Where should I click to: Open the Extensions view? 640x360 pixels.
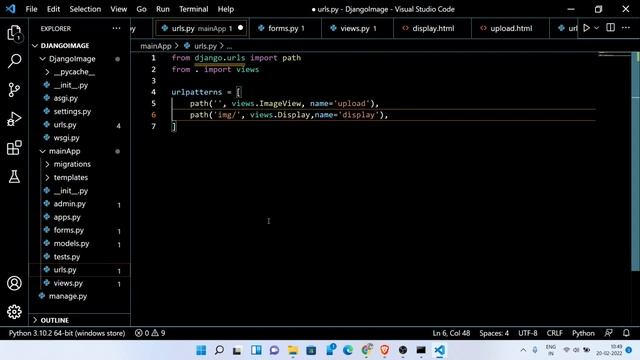14,148
